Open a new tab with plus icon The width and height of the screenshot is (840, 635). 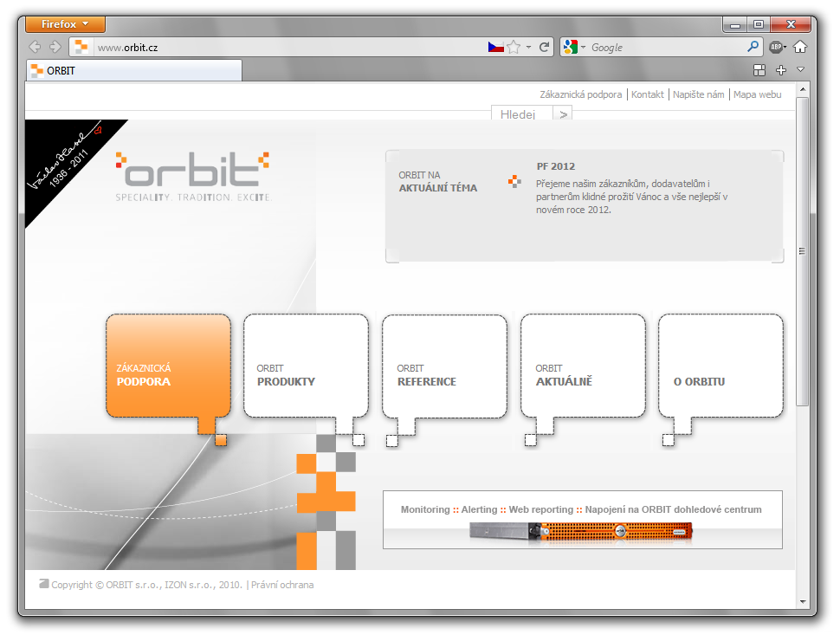[x=781, y=70]
